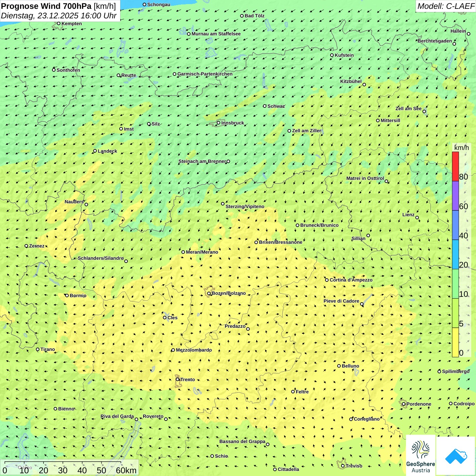Screen dimensions: 476x476
Task: Select the Innsbruck city label
Action: (x=233, y=123)
